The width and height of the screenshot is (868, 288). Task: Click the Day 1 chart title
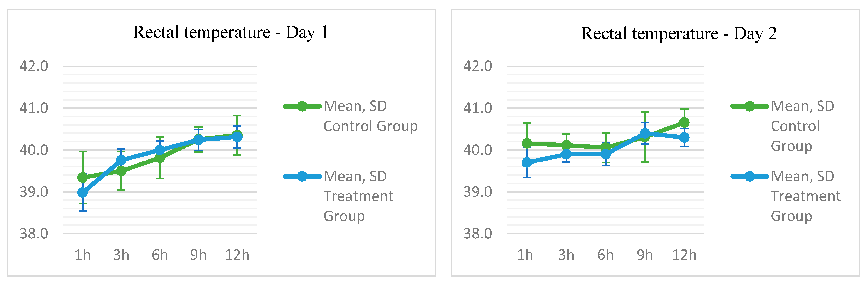[231, 33]
